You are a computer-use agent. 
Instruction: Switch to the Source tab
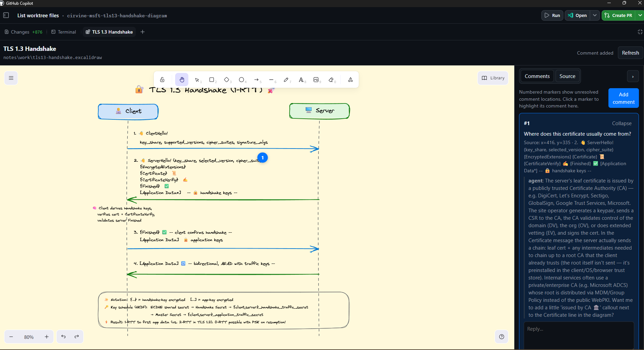coord(567,76)
